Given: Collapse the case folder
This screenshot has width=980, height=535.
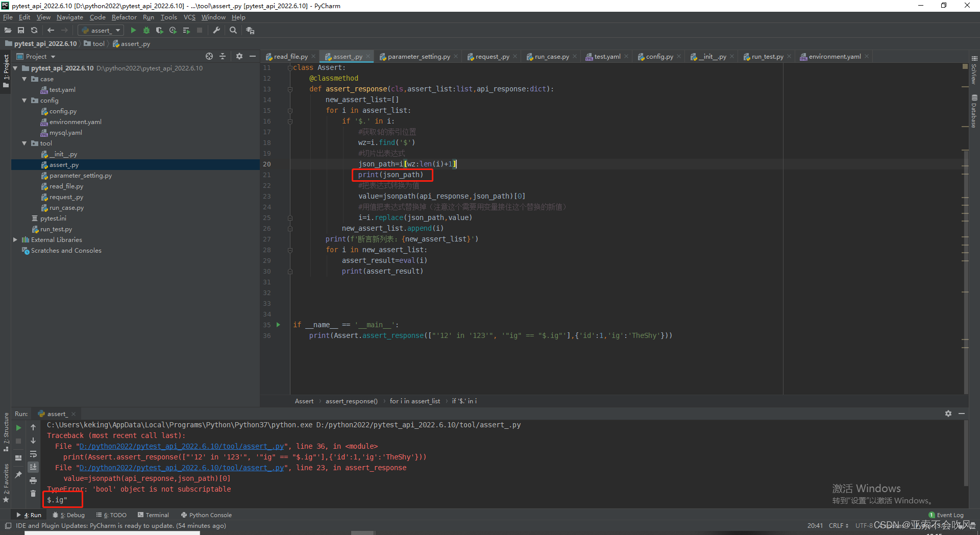Looking at the screenshot, I should (x=24, y=79).
